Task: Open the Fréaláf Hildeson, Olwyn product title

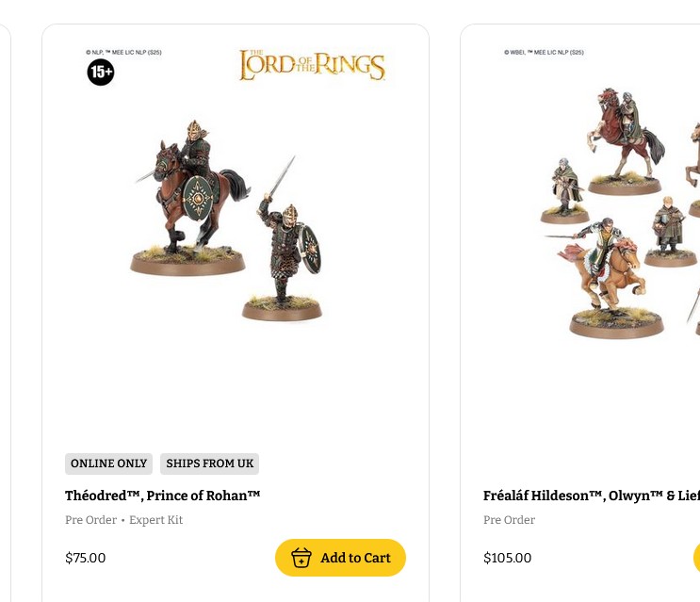Action: point(591,496)
